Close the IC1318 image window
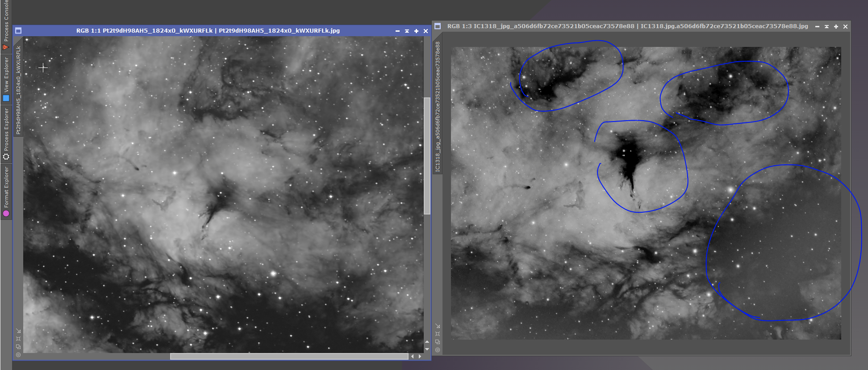This screenshot has height=370, width=868. [845, 26]
